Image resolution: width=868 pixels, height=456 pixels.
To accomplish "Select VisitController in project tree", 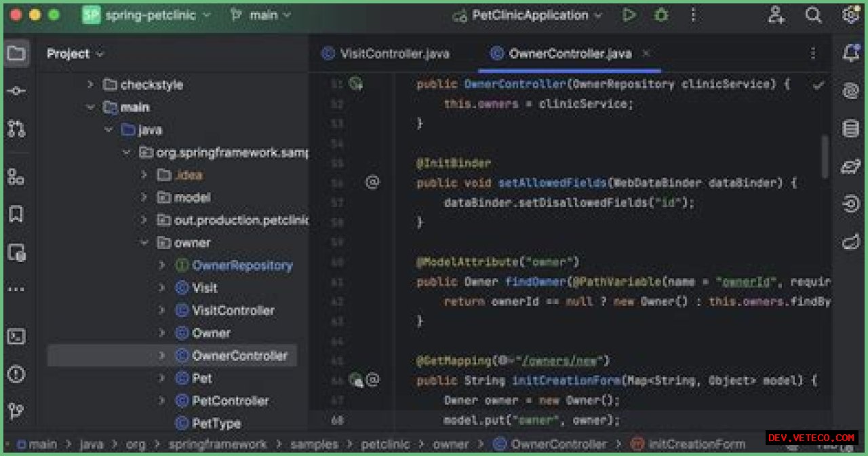I will pyautogui.click(x=233, y=310).
